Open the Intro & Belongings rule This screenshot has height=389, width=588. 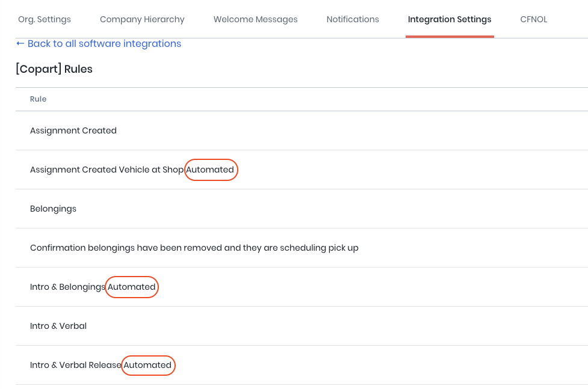point(67,287)
